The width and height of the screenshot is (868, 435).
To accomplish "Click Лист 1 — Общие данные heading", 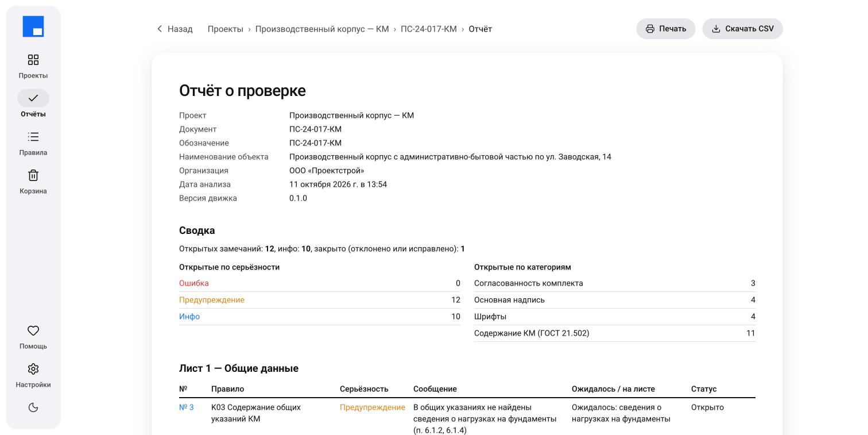I will click(239, 368).
